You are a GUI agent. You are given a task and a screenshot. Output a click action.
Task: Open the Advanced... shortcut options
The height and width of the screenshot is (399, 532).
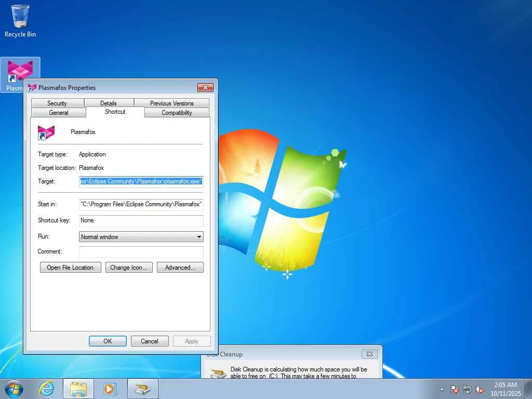[x=180, y=268]
